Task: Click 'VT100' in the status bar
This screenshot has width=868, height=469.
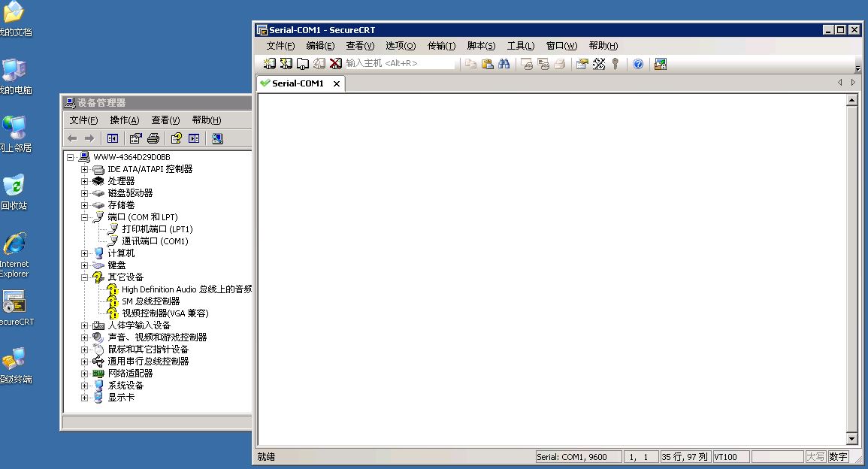Action: pyautogui.click(x=726, y=457)
